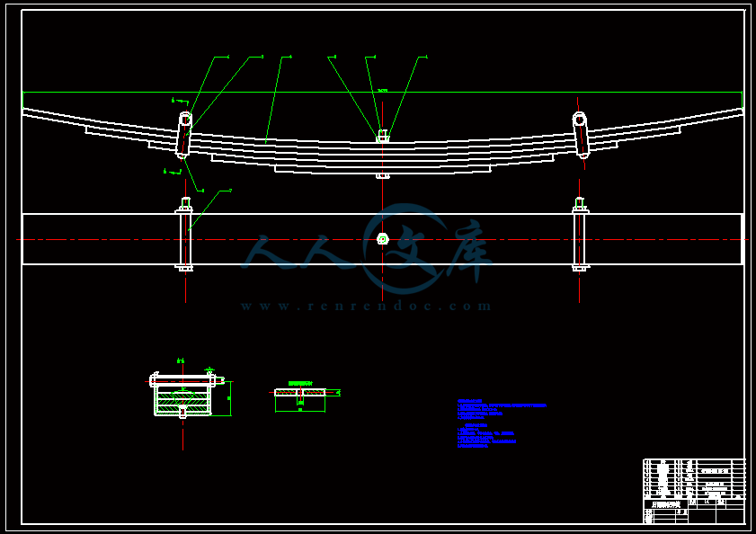Select the blue technical notes text block
Screen dimensions: 756x534
(502, 423)
